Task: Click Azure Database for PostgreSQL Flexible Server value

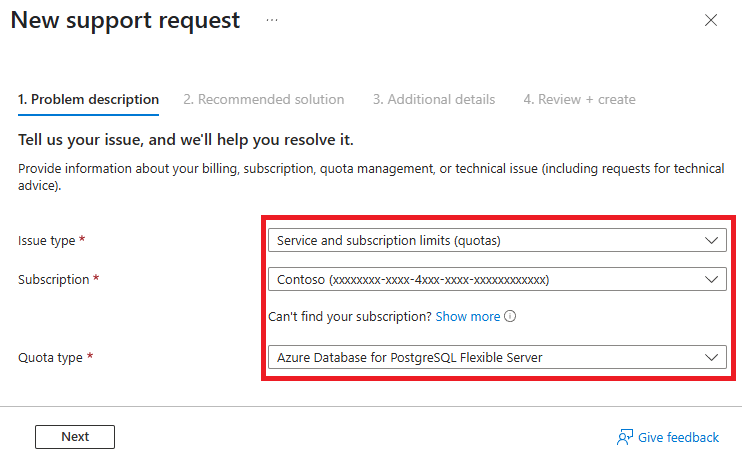Action: (x=409, y=357)
